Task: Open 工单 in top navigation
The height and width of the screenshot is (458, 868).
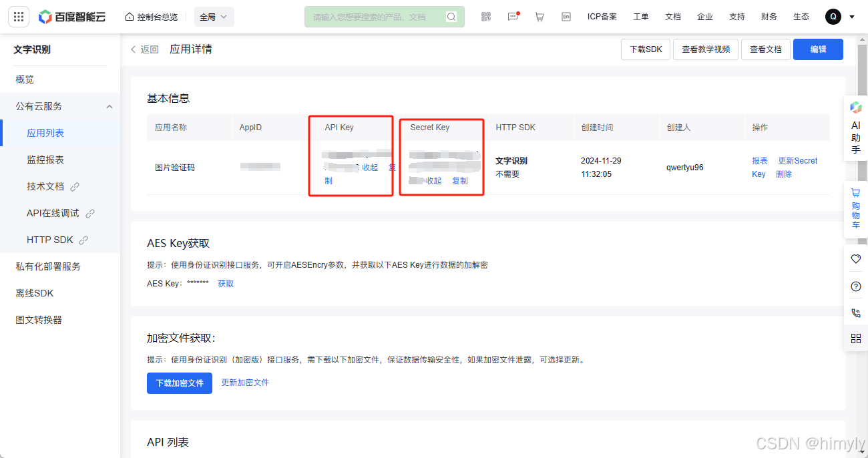Action: click(641, 17)
